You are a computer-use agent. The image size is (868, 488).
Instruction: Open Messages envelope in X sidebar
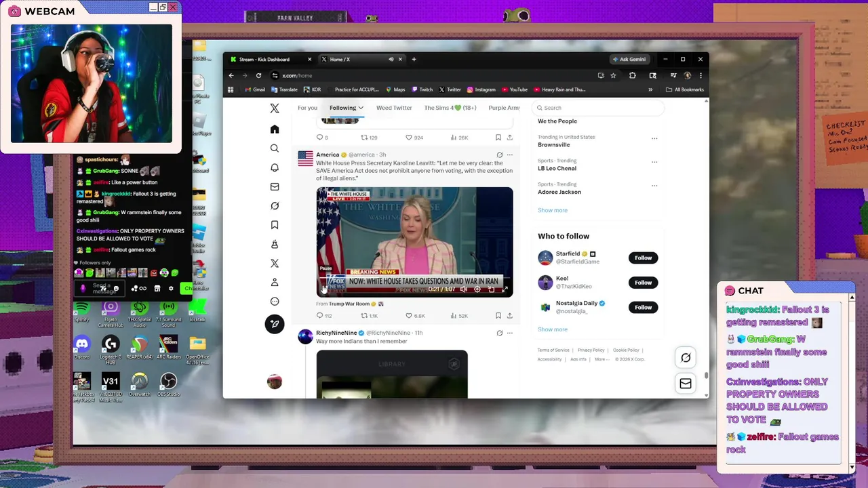[x=274, y=186]
